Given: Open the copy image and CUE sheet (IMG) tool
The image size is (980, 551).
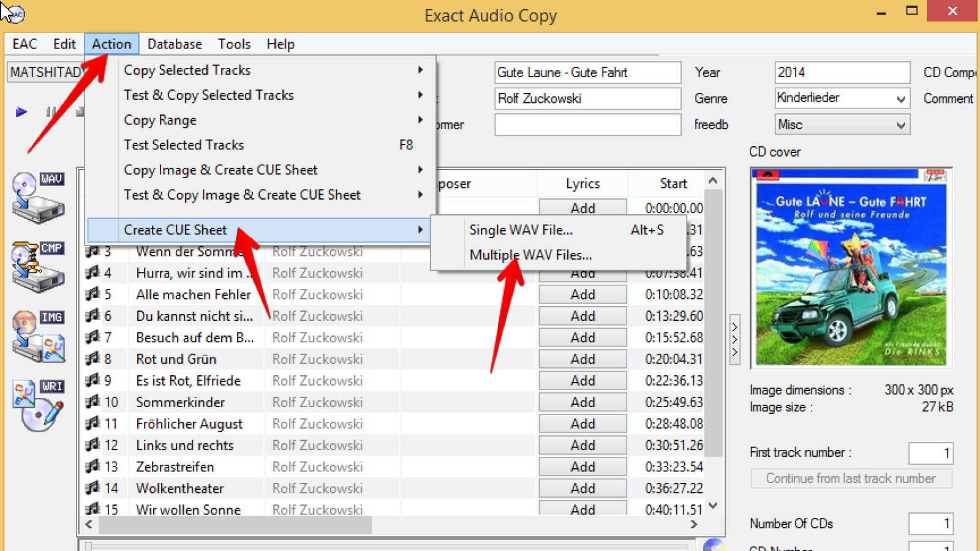Looking at the screenshot, I should (38, 335).
